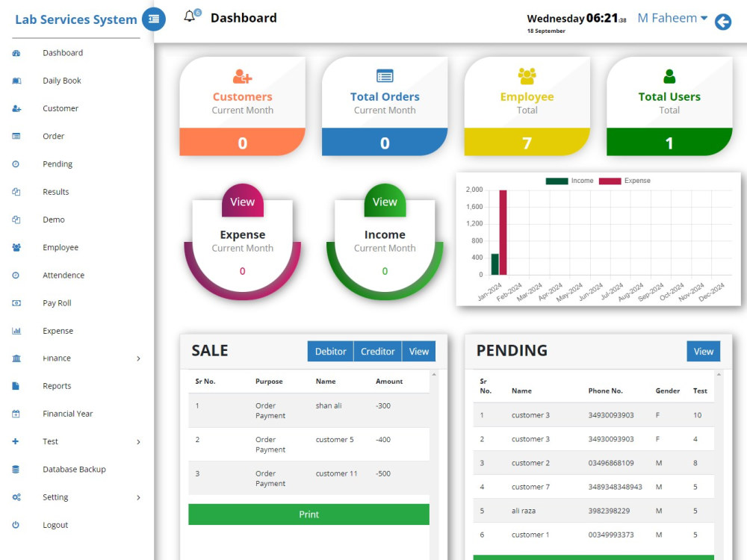Open Reports menu entry
747x560 pixels.
[x=58, y=386]
